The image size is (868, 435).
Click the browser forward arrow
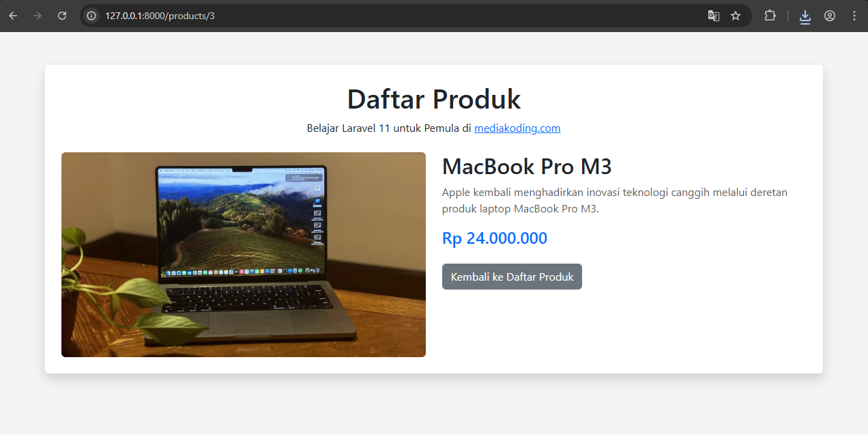tap(38, 16)
